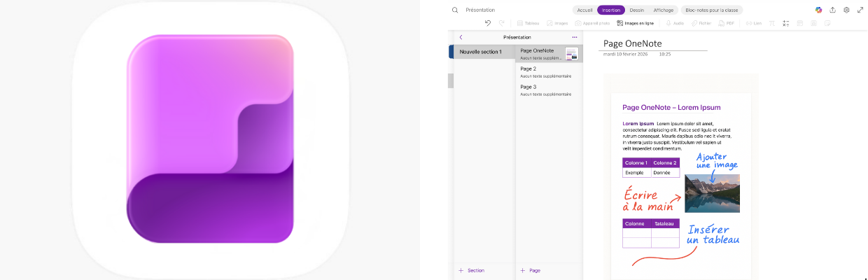Undo the last action
This screenshot has width=868, height=280.
click(x=488, y=23)
